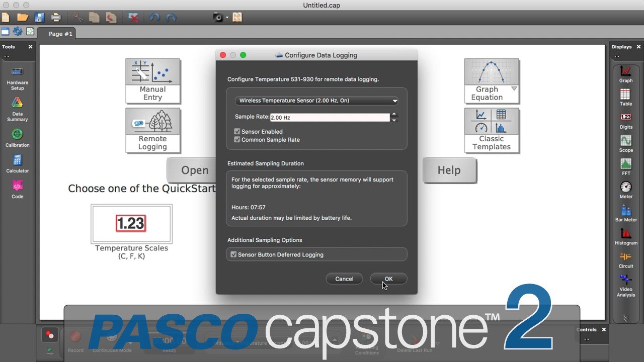Open Data Summary tool

[x=18, y=109]
